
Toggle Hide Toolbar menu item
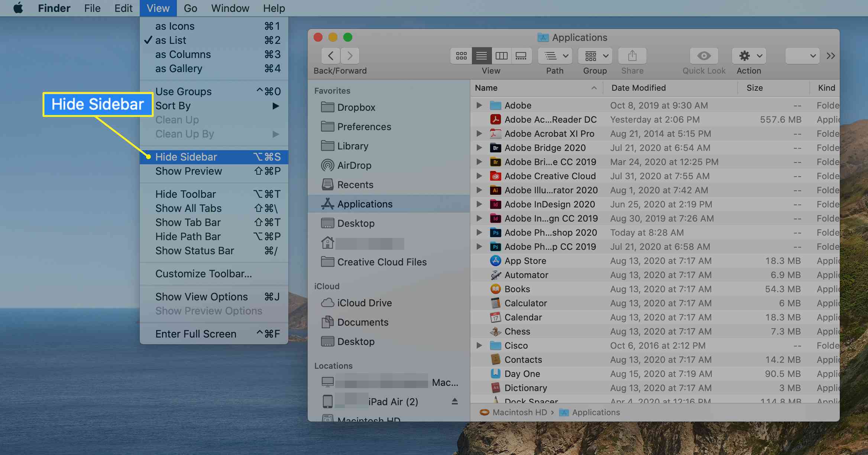tap(214, 194)
